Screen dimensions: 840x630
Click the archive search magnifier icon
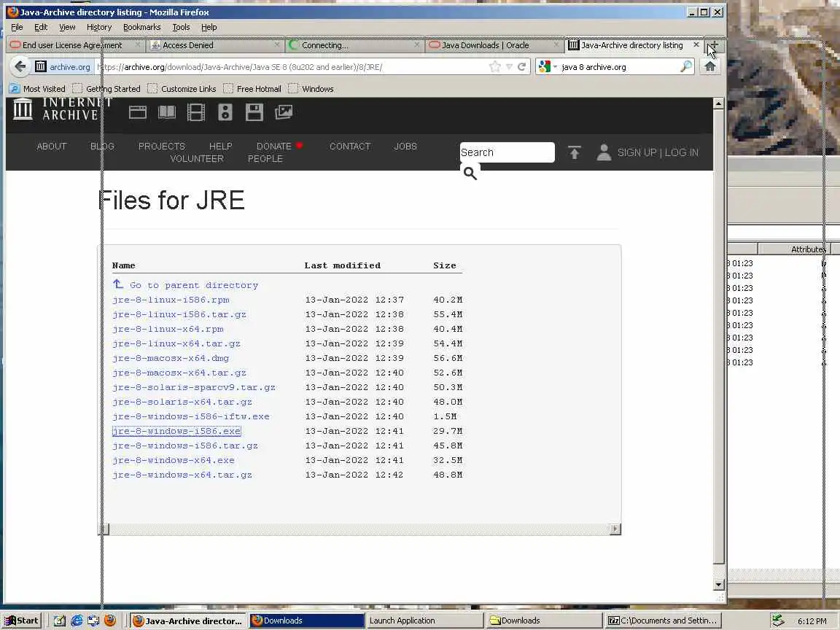470,173
